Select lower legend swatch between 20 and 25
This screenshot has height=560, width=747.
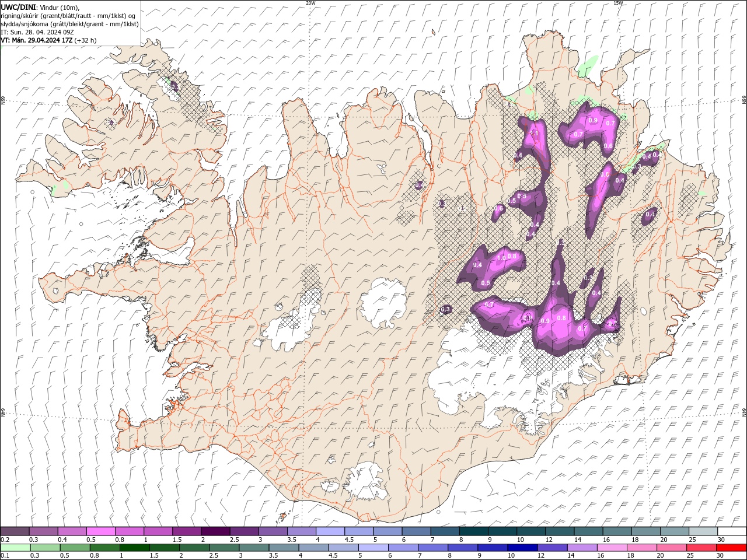click(x=671, y=547)
